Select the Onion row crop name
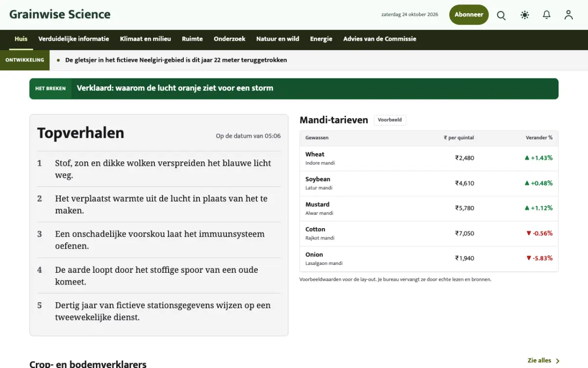Viewport: 588px width, 368px height. coord(314,255)
